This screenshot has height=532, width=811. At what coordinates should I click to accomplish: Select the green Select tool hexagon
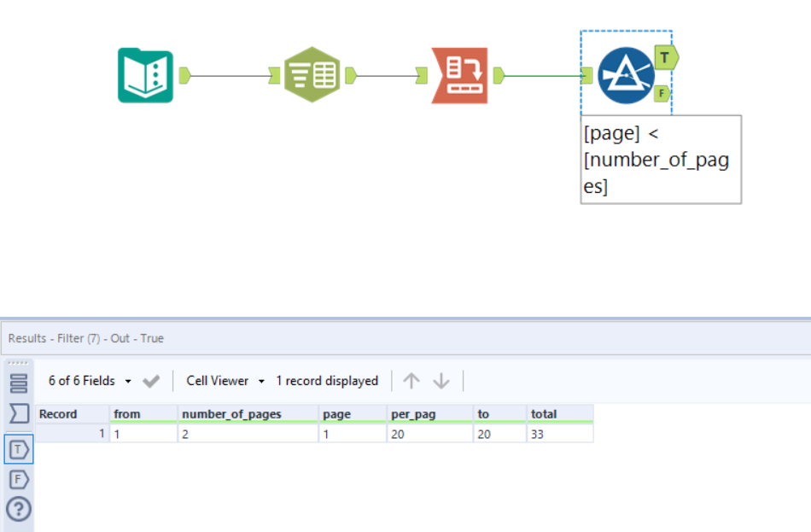point(312,75)
